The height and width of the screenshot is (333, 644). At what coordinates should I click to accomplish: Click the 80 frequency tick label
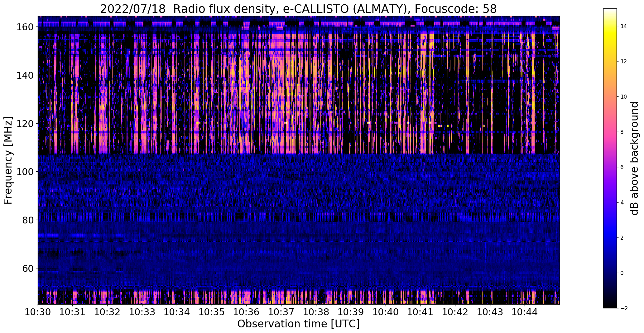point(27,220)
